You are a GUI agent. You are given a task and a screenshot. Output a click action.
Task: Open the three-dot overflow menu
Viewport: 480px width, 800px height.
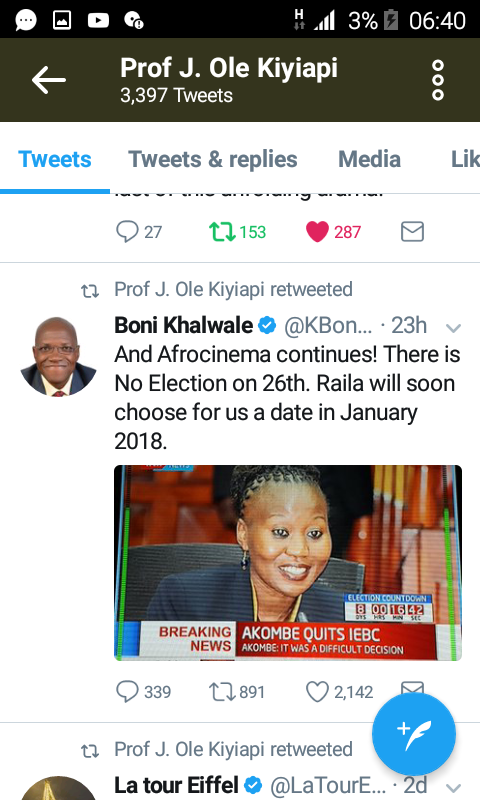pyautogui.click(x=438, y=80)
